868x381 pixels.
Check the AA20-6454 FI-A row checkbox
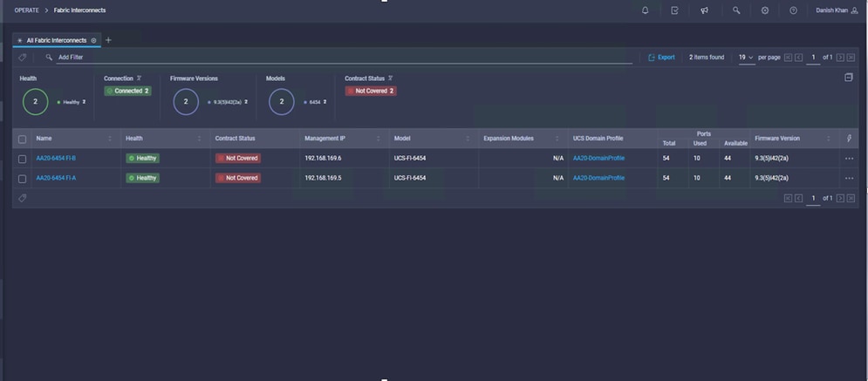[x=22, y=179]
